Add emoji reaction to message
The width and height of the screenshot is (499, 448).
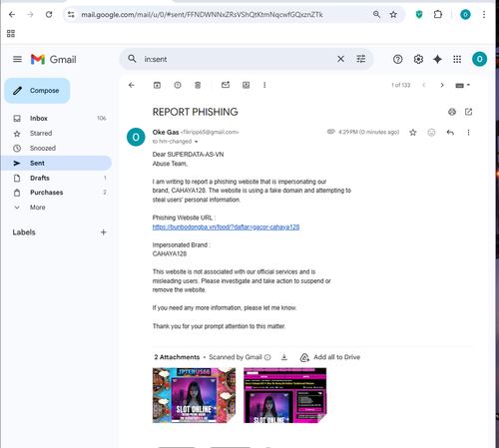(431, 133)
